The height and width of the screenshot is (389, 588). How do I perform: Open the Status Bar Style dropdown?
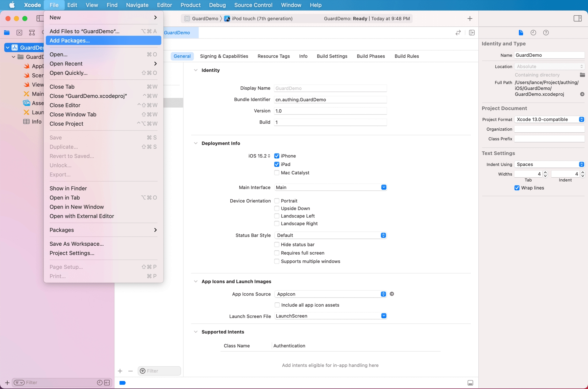point(330,235)
